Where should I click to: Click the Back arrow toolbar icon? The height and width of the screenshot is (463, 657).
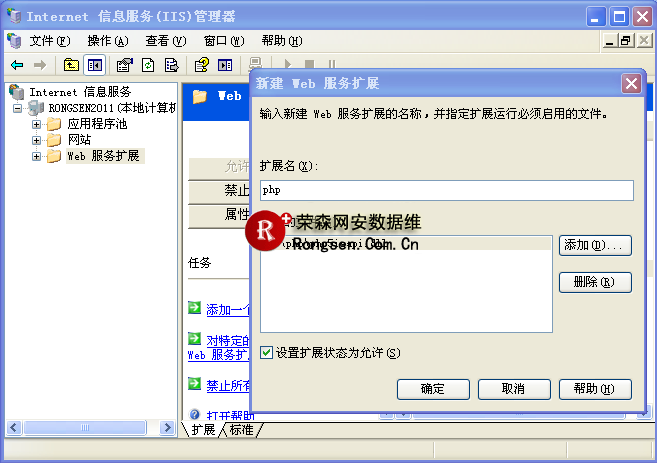click(17, 65)
